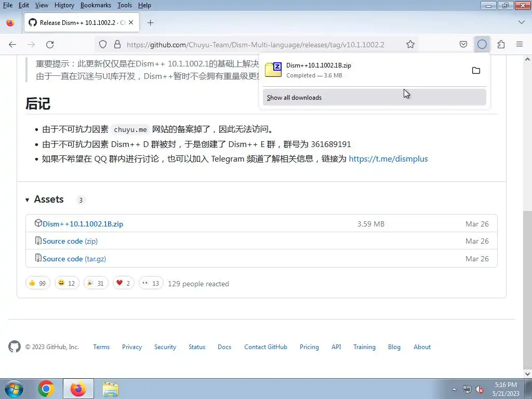The height and width of the screenshot is (399, 532).
Task: Open the Blog footer link
Action: (x=394, y=347)
